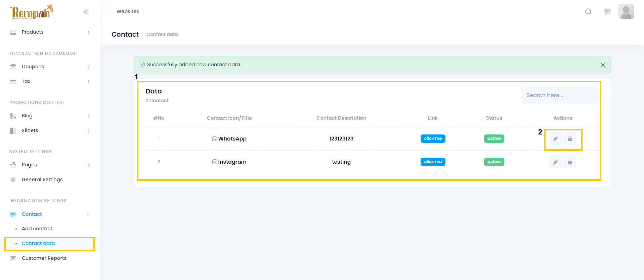
Task: Open Add contact menu item
Action: coord(37,229)
